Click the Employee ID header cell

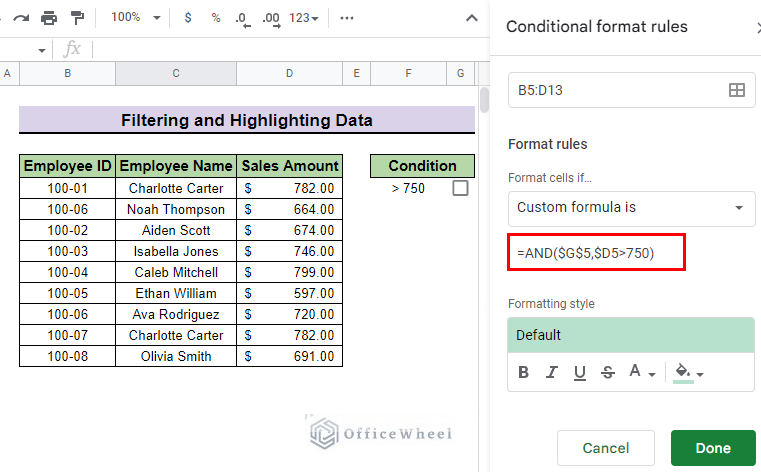tap(67, 166)
